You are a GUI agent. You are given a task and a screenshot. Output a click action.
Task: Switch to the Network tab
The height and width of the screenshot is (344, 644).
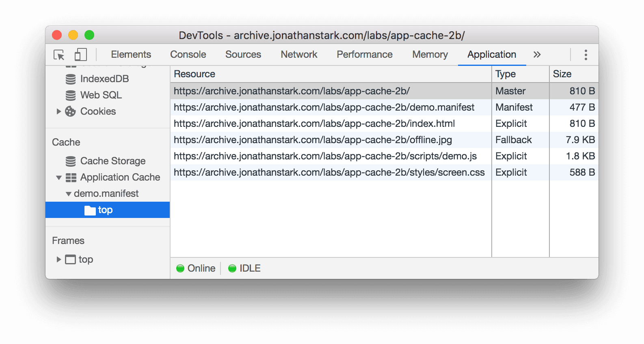298,54
